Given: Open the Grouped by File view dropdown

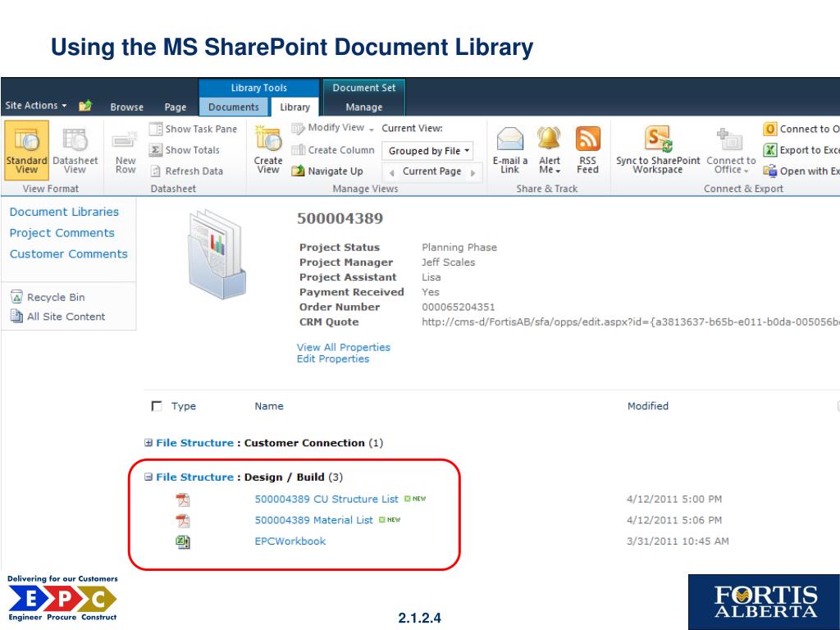Looking at the screenshot, I should [x=427, y=151].
